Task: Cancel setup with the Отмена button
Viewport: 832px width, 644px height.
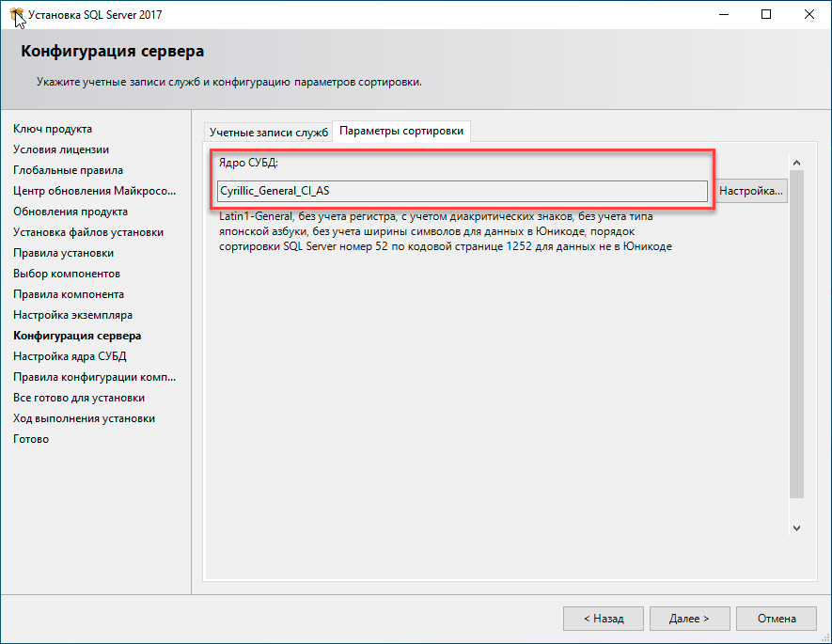Action: [x=777, y=619]
